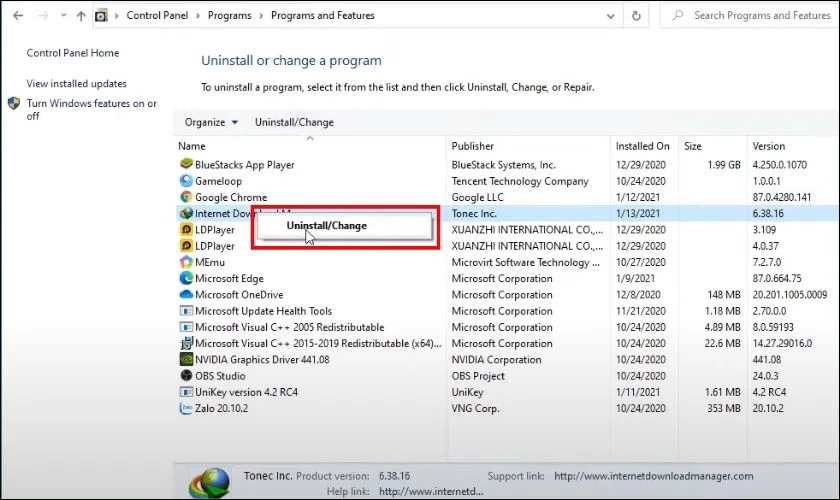Click the Google LLC publisher cell

[x=477, y=197]
